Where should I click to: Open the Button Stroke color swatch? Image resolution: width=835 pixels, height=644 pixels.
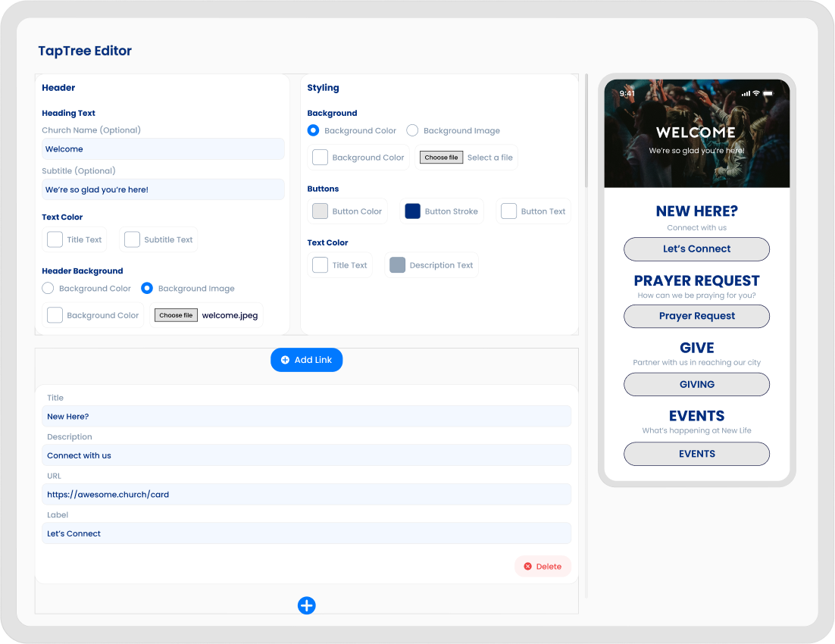413,211
